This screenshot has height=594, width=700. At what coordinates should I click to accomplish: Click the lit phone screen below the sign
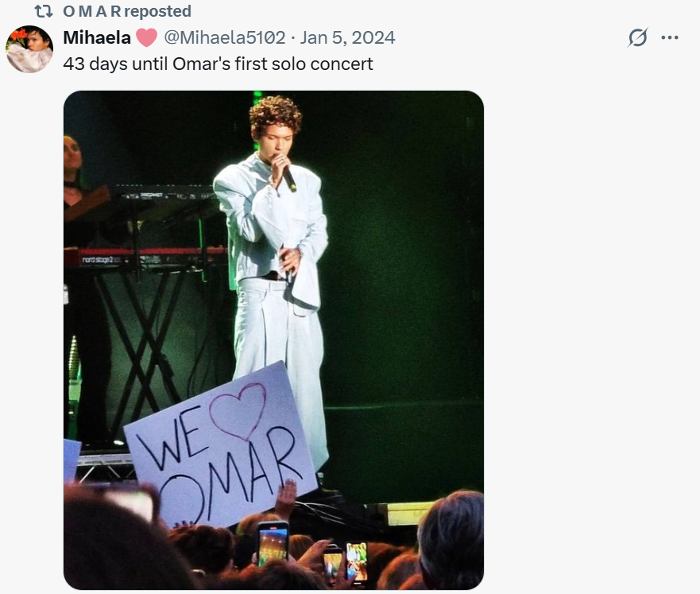point(273,543)
